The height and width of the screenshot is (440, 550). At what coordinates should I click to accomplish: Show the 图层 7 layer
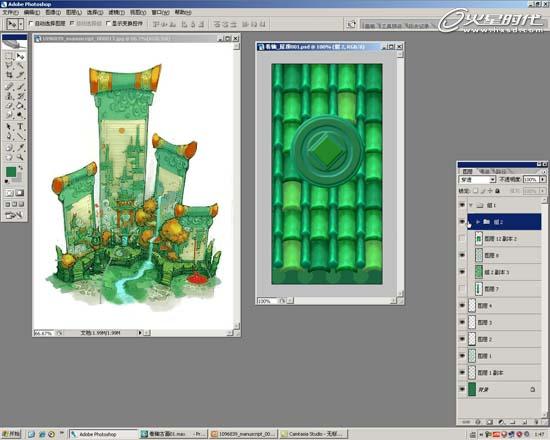(462, 289)
